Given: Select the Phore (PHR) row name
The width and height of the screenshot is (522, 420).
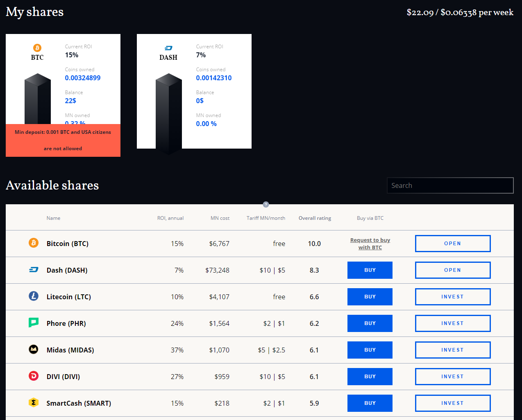Looking at the screenshot, I should pyautogui.click(x=66, y=323).
